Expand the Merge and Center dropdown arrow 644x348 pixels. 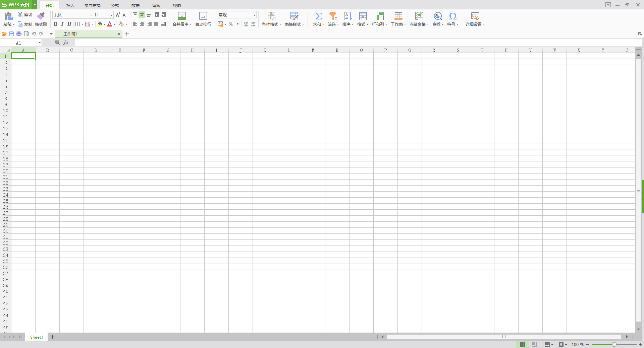tap(191, 24)
